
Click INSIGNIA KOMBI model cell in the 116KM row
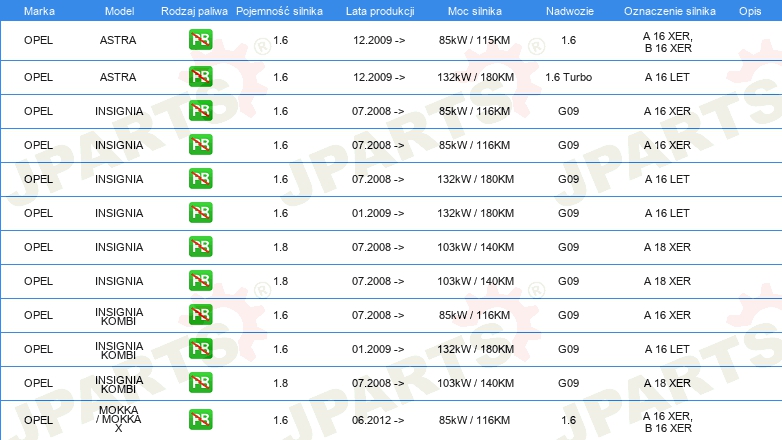(119, 316)
